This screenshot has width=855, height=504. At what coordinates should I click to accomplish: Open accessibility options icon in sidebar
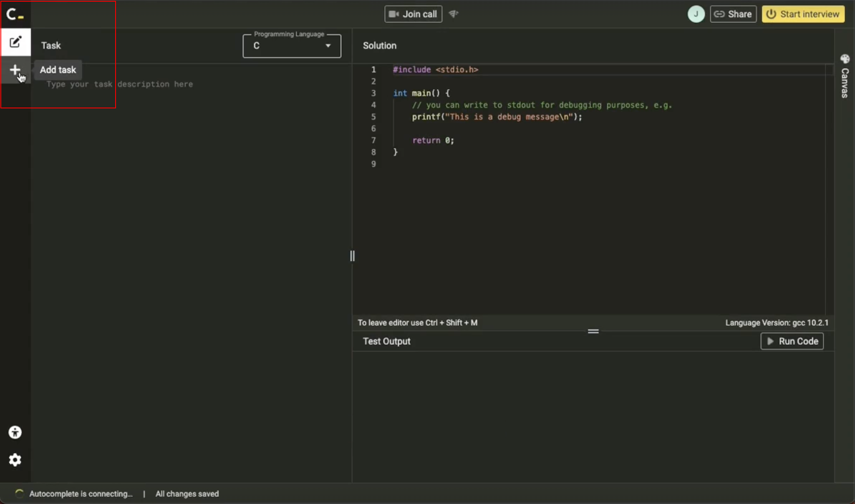pos(15,432)
